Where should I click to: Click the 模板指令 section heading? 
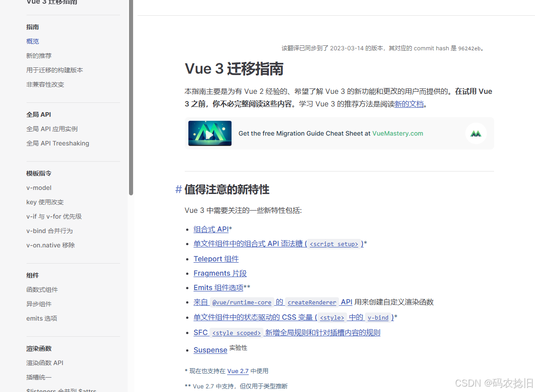[x=39, y=173]
